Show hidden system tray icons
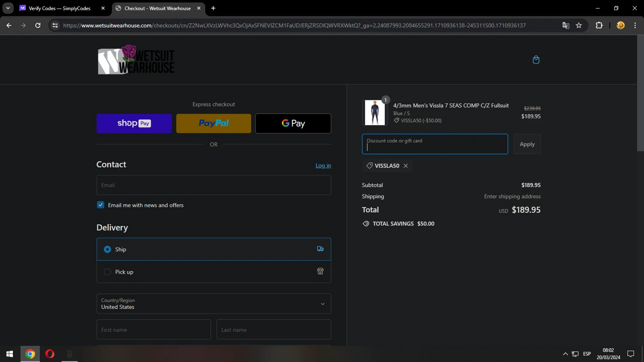This screenshot has width=644, height=362. 565,354
